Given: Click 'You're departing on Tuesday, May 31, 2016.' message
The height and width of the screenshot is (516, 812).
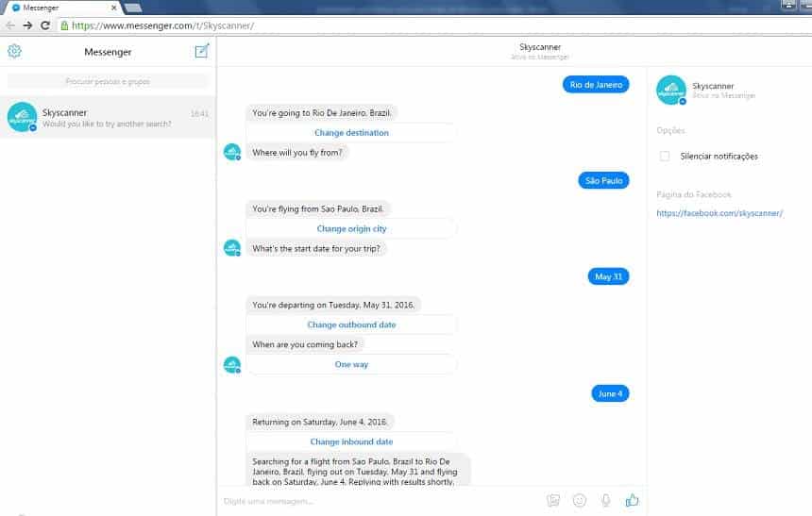Looking at the screenshot, I should point(333,305).
